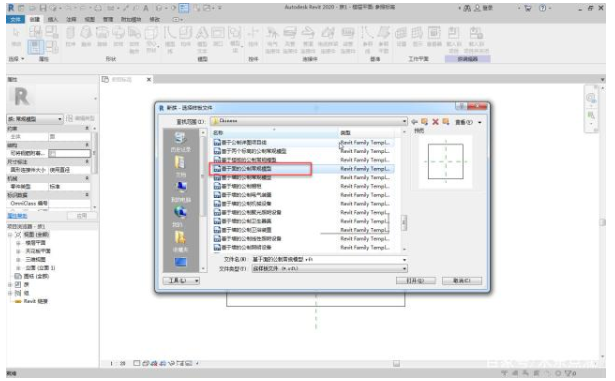This screenshot has width=615, height=381.
Task: Open the file name (文件名) dropdown
Action: click(x=404, y=259)
